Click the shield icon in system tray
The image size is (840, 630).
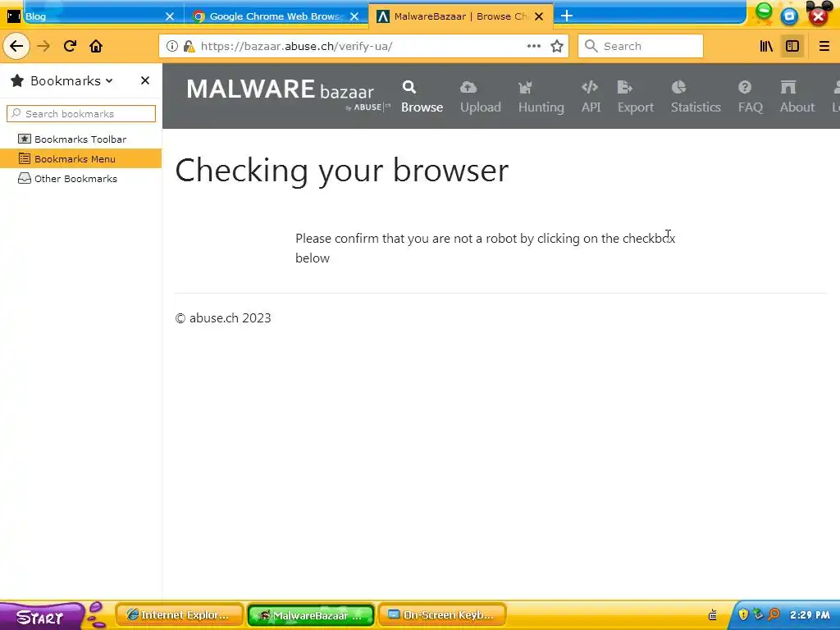pos(743,614)
